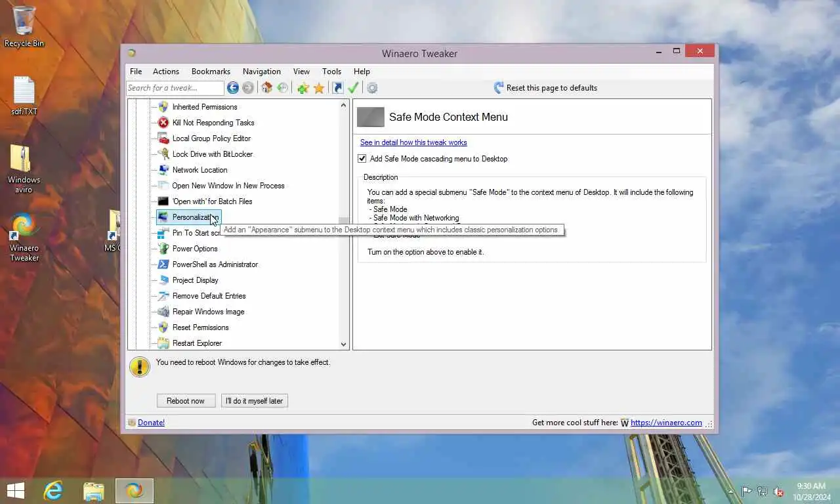840x504 pixels.
Task: Click the Action Center flag tray icon
Action: pos(747,492)
